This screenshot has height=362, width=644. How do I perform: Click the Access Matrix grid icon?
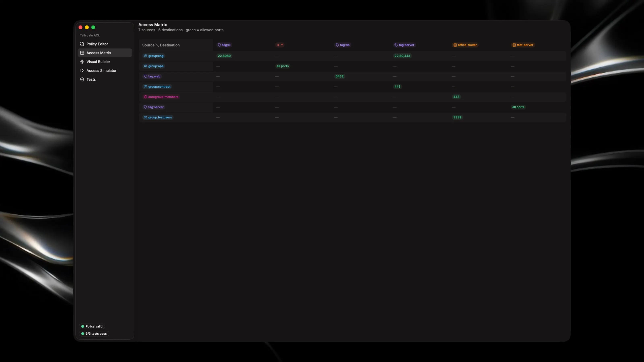pos(82,53)
